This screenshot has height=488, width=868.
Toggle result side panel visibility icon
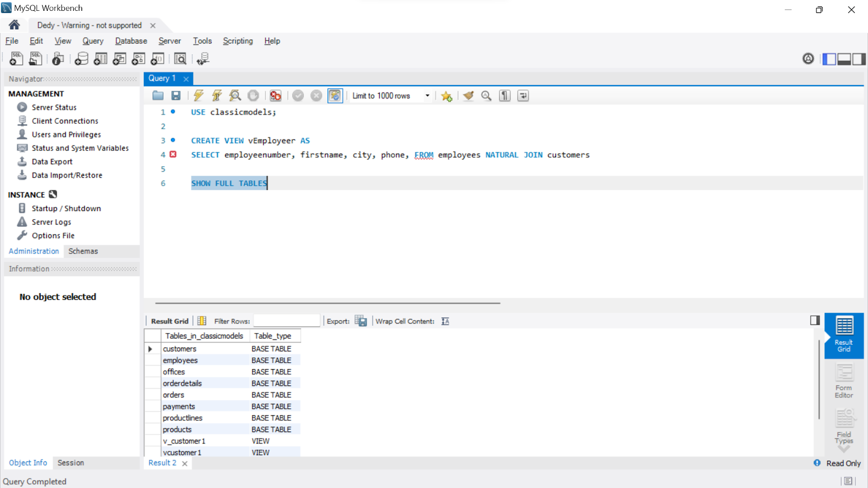[815, 320]
